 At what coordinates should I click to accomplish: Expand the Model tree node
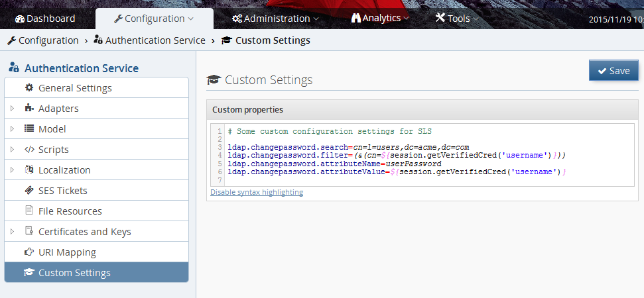click(13, 128)
